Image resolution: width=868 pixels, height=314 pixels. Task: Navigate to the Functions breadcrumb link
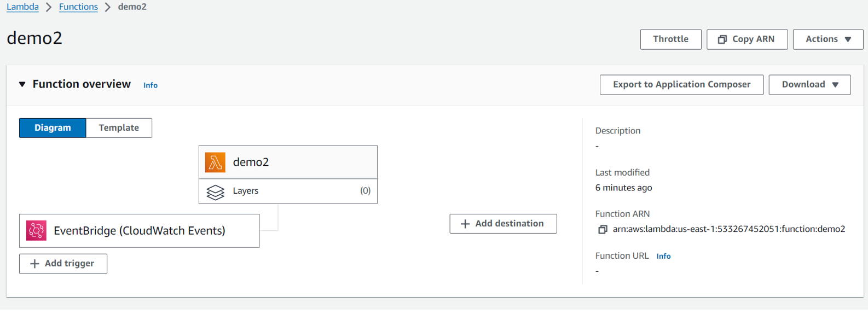tap(78, 7)
